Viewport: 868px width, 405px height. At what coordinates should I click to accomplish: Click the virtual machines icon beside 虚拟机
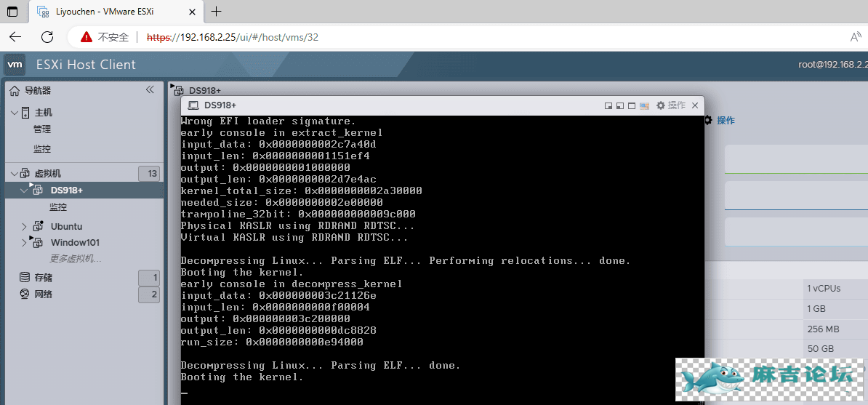click(25, 173)
